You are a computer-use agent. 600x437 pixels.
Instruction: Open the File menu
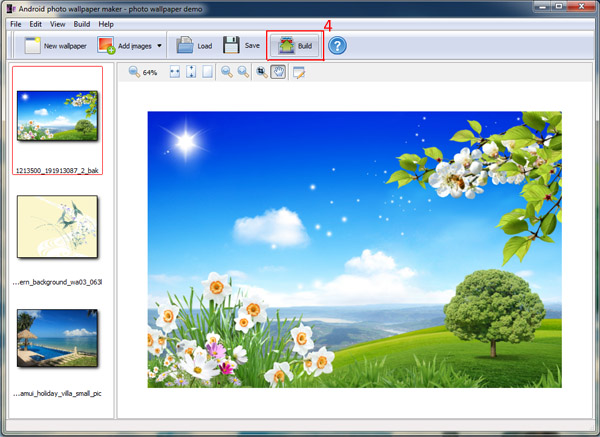click(x=15, y=24)
